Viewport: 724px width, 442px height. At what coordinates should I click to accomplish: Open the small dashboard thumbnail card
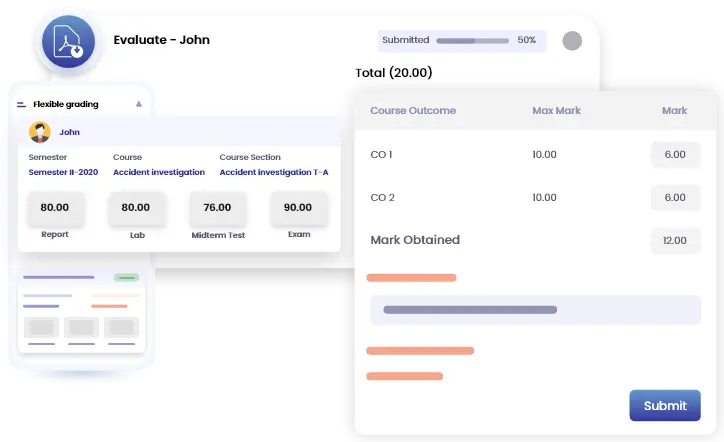82,310
